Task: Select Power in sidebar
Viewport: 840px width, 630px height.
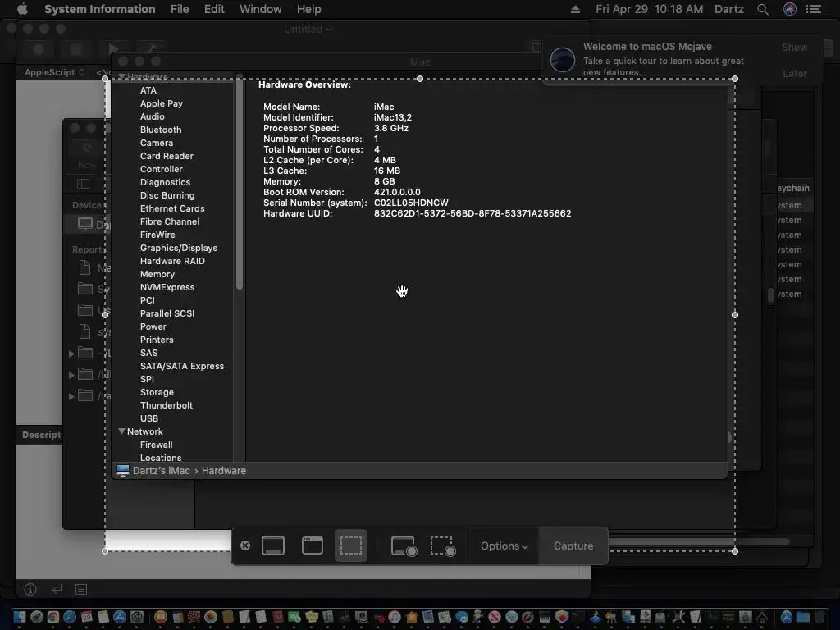Action: point(153,326)
